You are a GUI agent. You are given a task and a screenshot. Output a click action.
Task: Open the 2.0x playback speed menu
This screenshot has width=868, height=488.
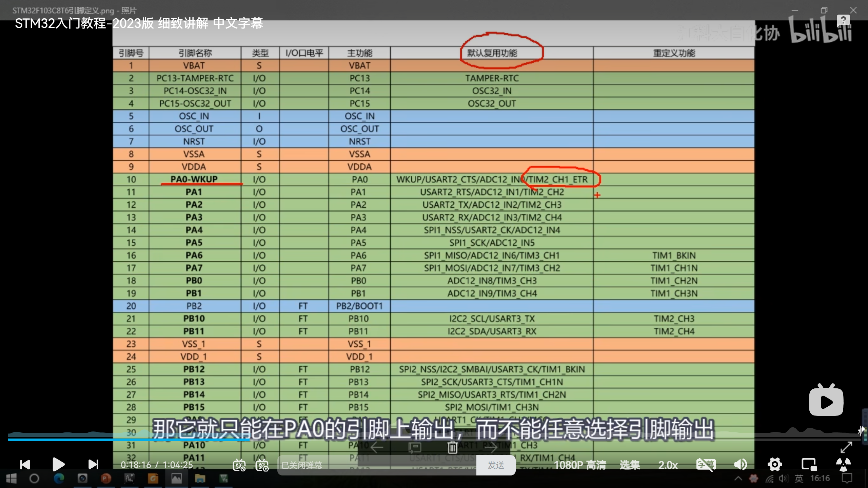point(668,465)
